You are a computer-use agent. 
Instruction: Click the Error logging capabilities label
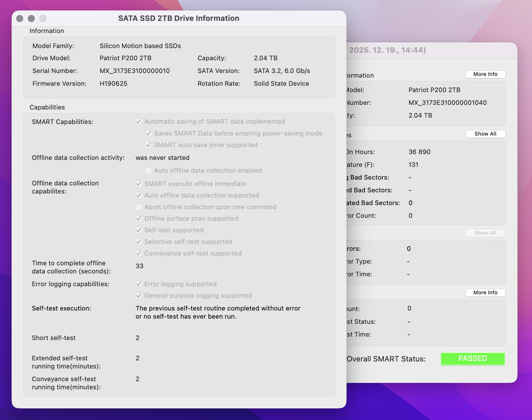pos(70,284)
